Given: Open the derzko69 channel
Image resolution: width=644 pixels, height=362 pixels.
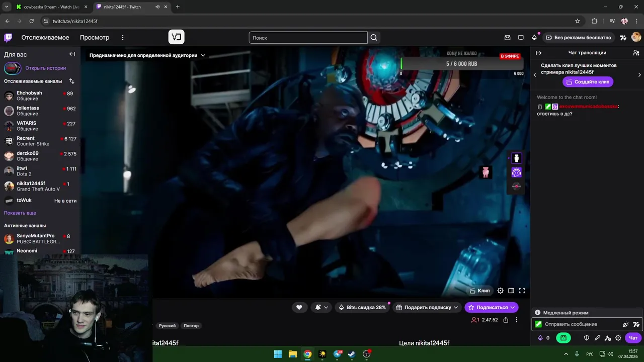Looking at the screenshot, I should 40,156.
